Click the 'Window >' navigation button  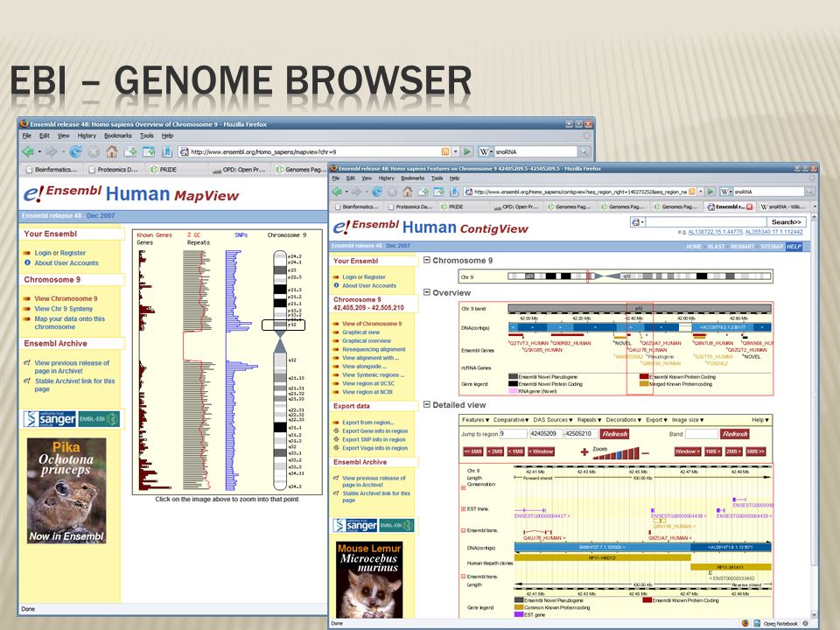[x=688, y=451]
